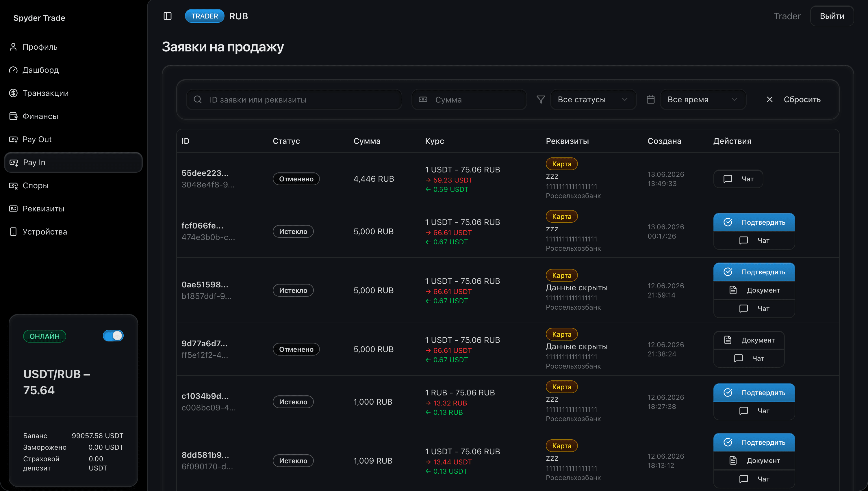Click the chat bubble icon in row 0ae51598

point(743,308)
